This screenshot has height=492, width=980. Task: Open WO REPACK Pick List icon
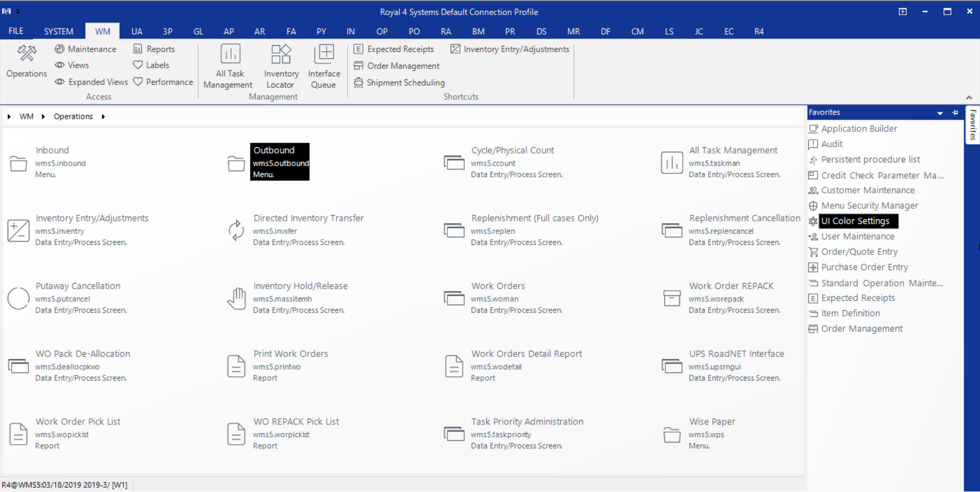236,434
